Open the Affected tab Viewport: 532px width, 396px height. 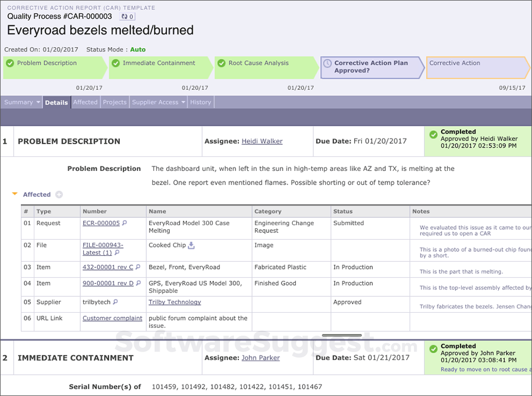pos(85,102)
